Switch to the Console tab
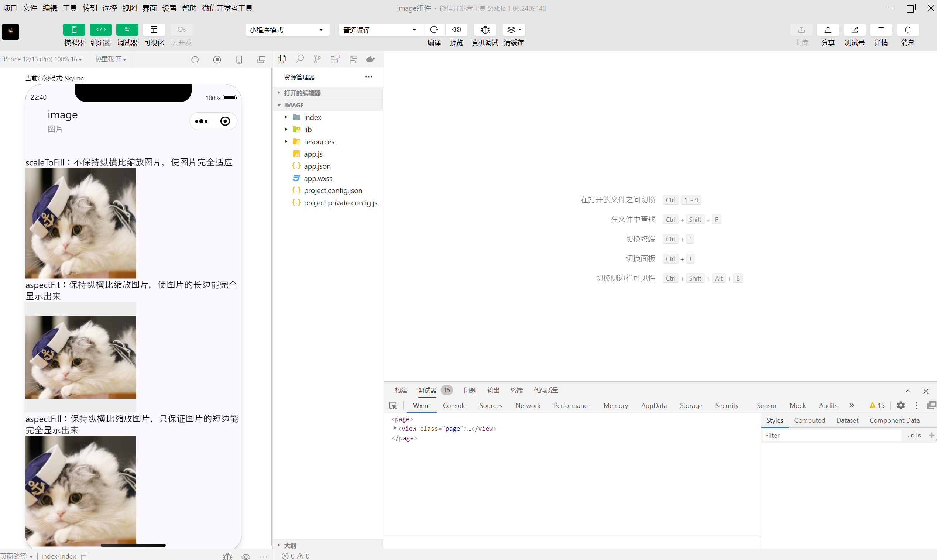Viewport: 937px width, 560px height. 454,406
